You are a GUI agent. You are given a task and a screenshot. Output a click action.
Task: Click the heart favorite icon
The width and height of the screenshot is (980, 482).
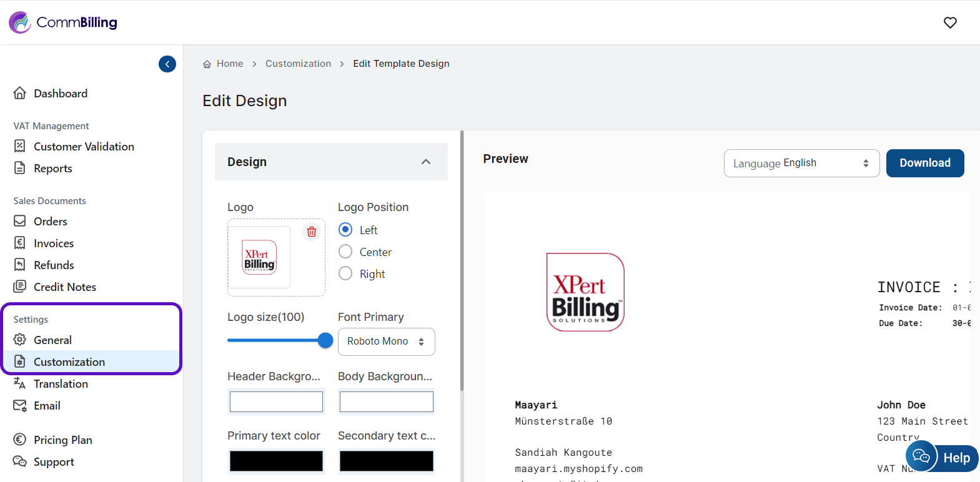(x=950, y=23)
